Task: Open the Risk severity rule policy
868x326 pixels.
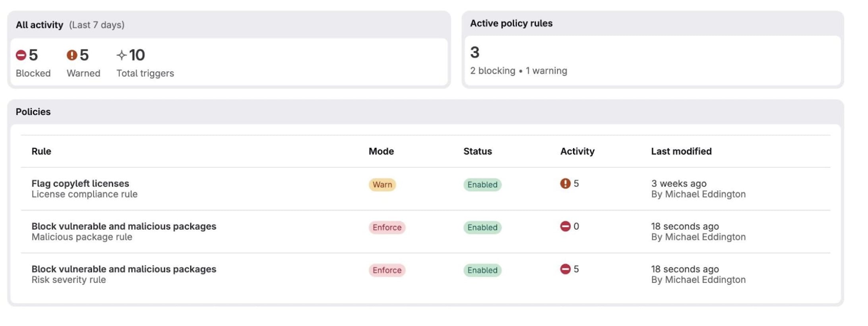Action: tap(124, 269)
